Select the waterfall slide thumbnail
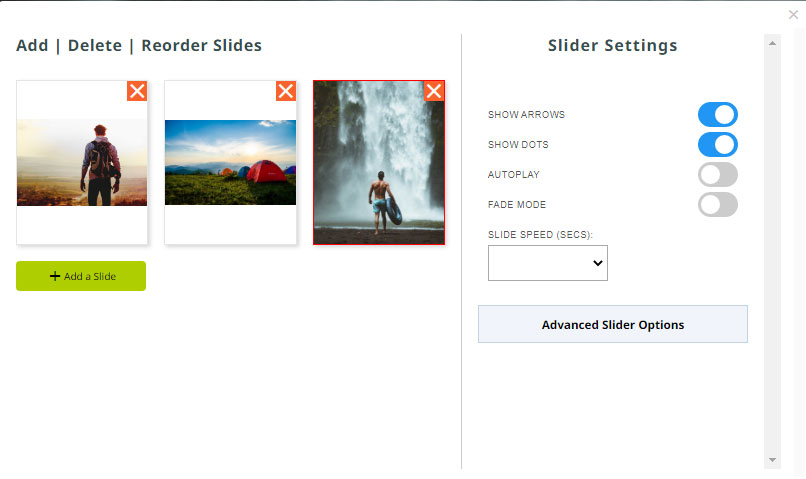806x479 pixels. (x=379, y=162)
